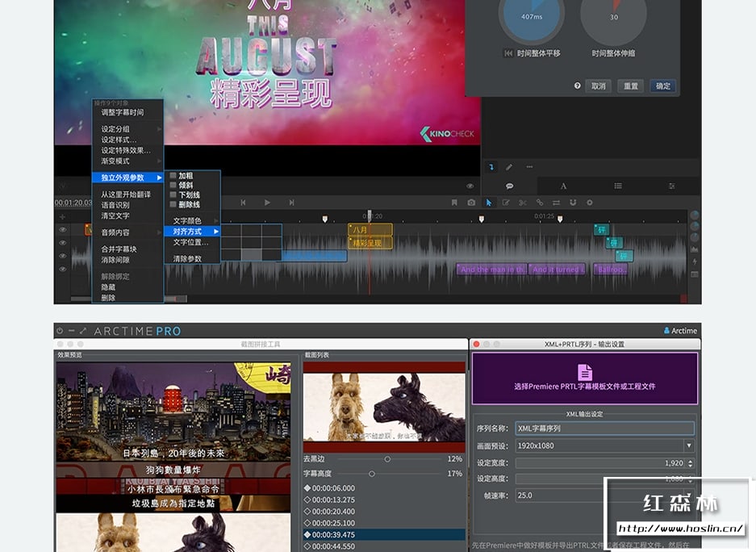Jump to previous with skip-back control
756x552 pixels.
point(243,203)
